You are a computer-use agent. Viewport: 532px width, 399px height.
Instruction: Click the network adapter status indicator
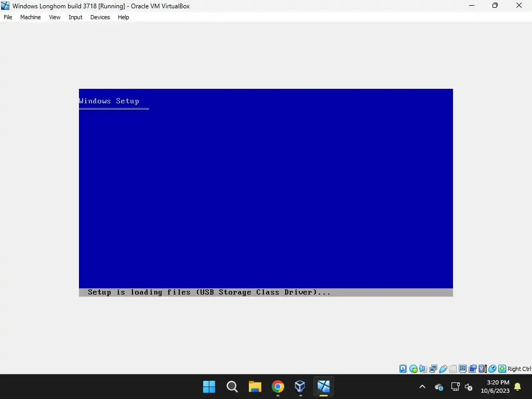[x=433, y=369]
